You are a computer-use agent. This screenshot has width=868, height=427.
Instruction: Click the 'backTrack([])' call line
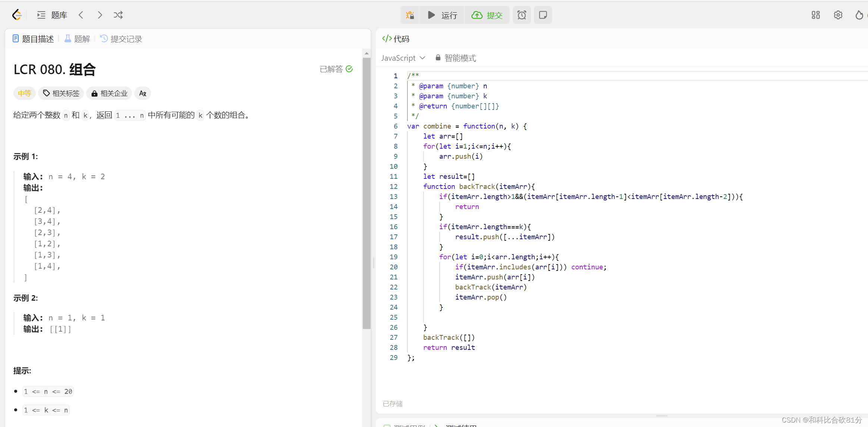[449, 337]
